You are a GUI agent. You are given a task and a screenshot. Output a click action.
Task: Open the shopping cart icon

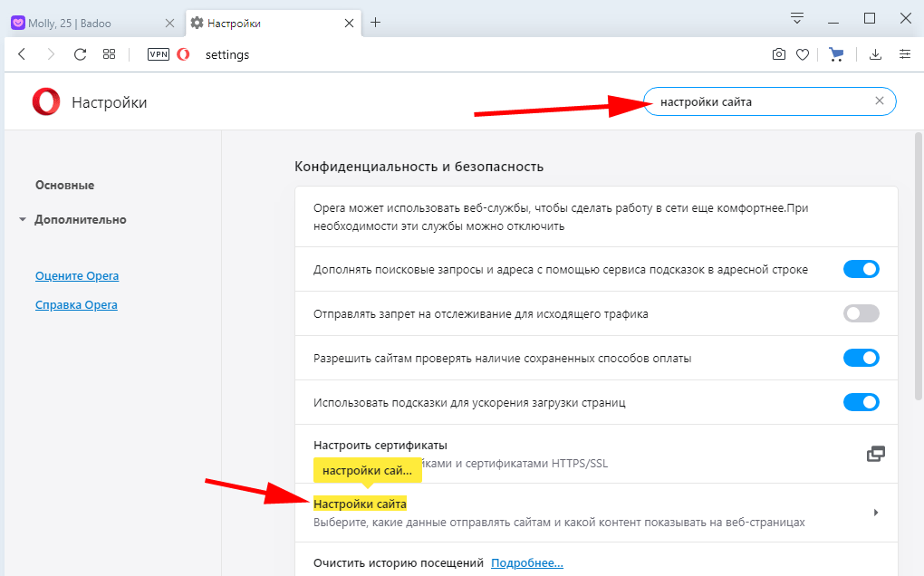pyautogui.click(x=836, y=54)
